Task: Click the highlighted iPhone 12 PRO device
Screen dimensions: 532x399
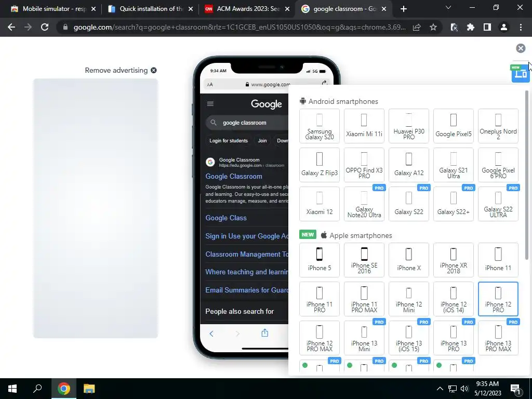Action: [x=498, y=299]
